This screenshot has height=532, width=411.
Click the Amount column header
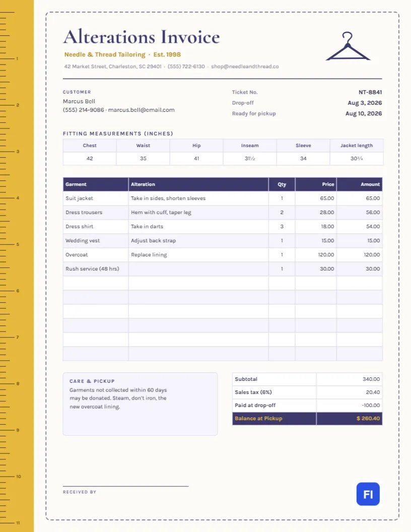[360, 184]
